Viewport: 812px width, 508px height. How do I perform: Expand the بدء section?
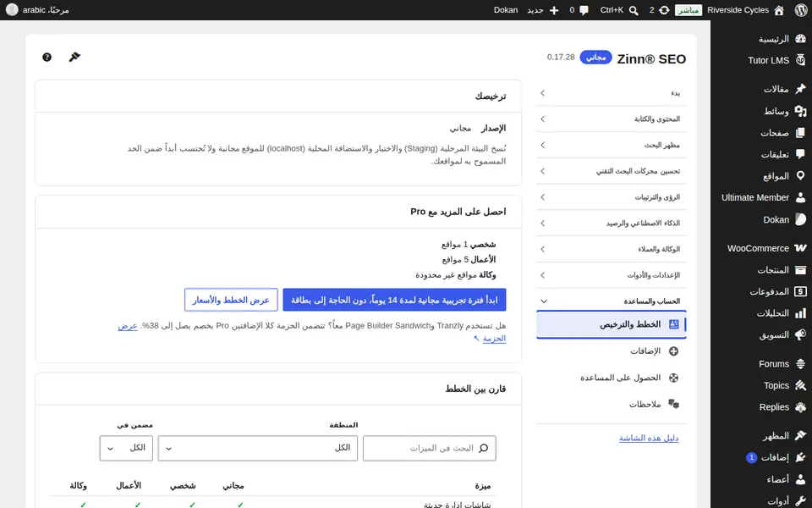612,93
